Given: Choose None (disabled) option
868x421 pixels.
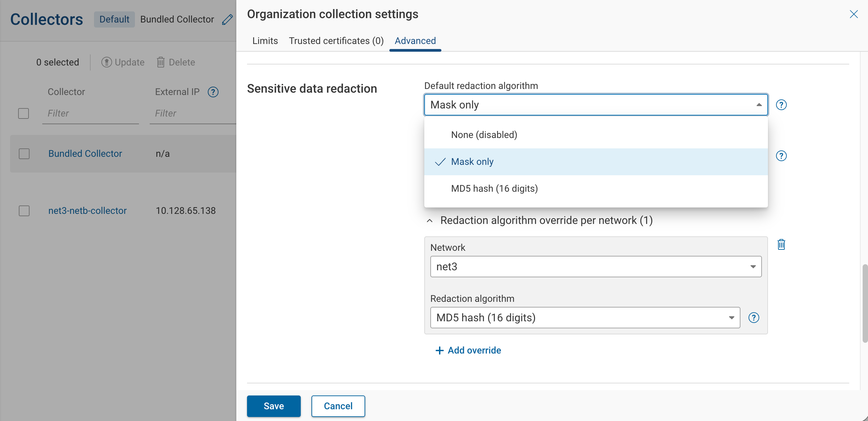Looking at the screenshot, I should 596,135.
